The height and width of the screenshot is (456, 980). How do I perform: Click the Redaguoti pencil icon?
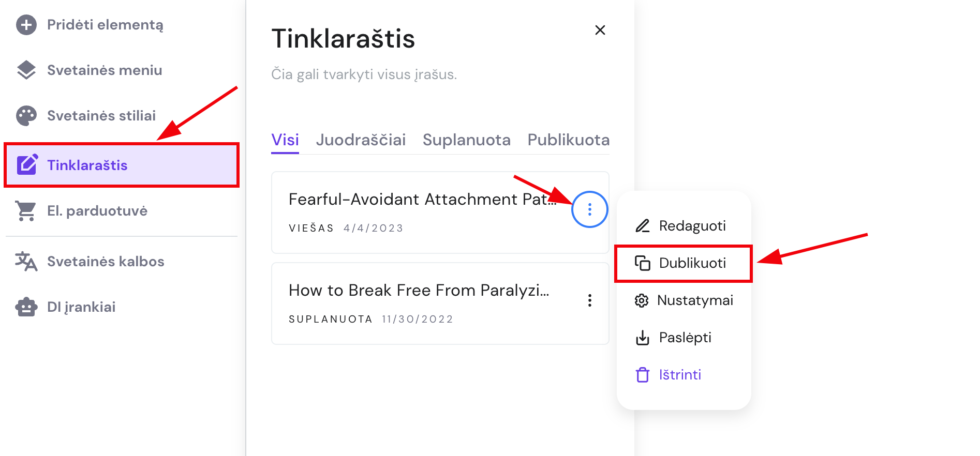(643, 225)
